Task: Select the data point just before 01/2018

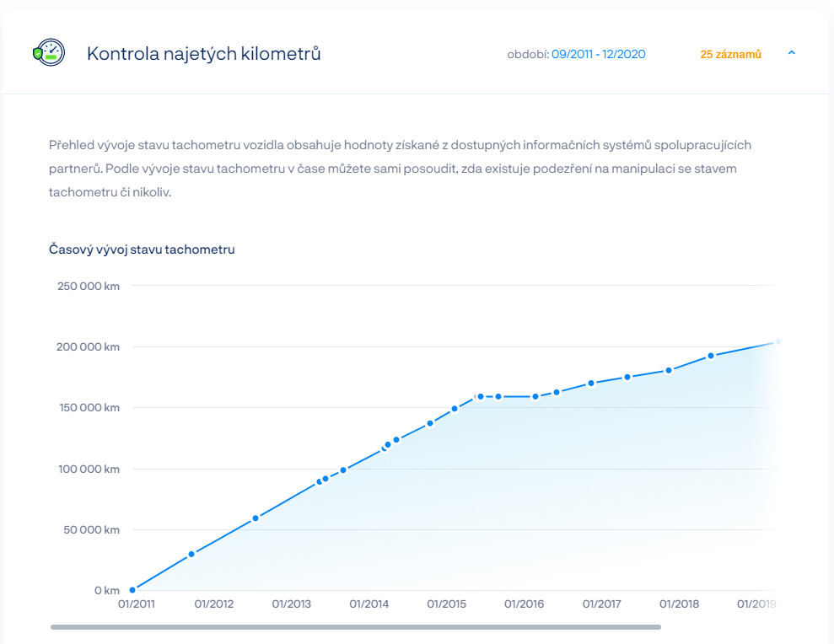Action: tap(669, 371)
